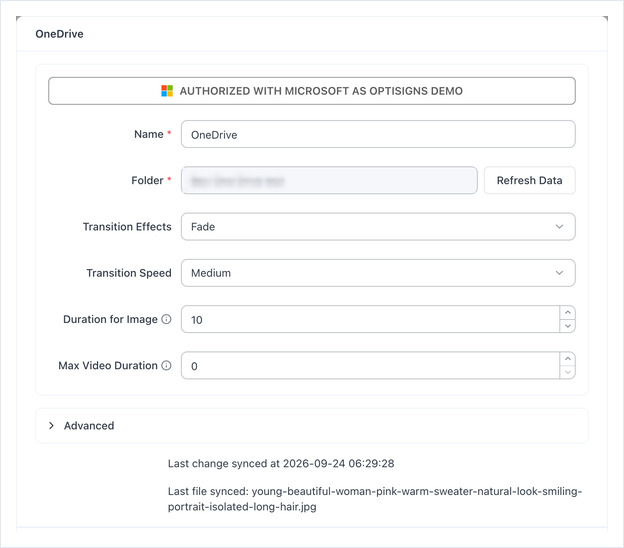The image size is (624, 548).
Task: Click the Transition Effects label
Action: 127,226
